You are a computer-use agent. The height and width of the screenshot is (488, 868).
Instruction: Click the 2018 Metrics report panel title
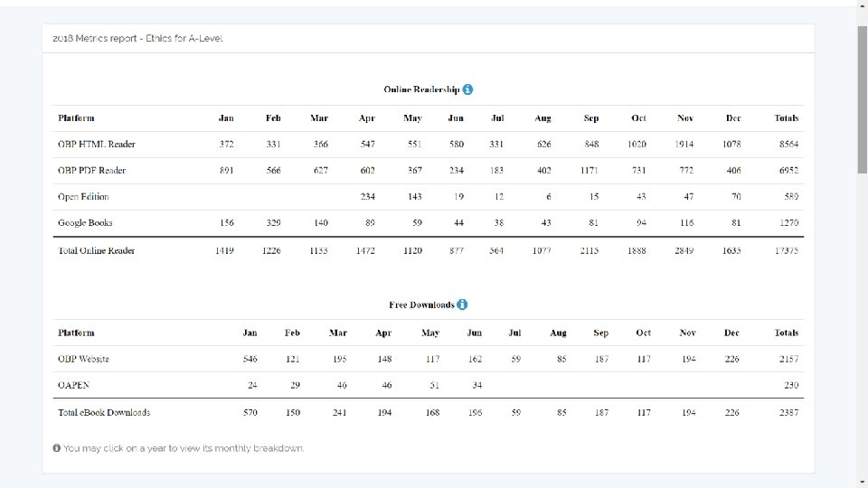coord(137,39)
